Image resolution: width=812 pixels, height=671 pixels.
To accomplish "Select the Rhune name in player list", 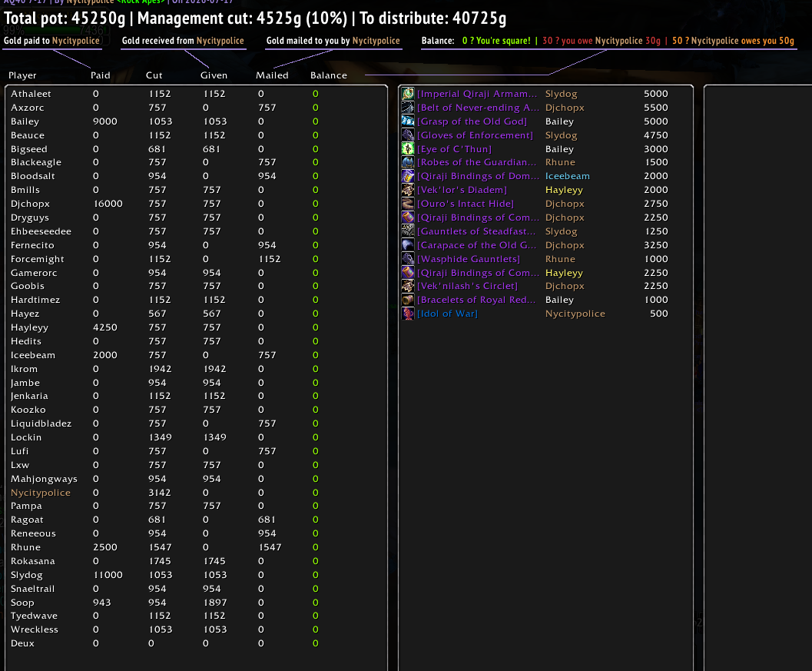I will pyautogui.click(x=25, y=547).
